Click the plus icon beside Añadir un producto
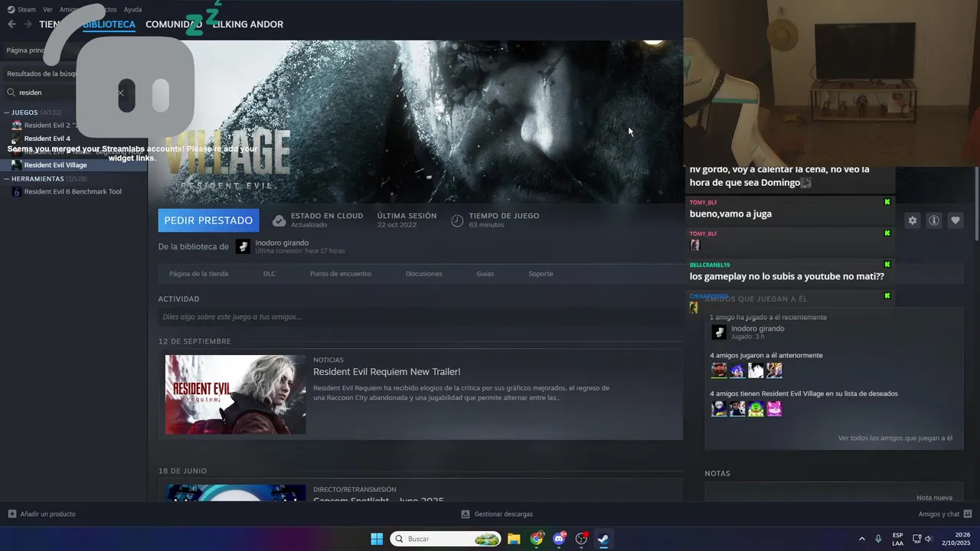This screenshot has width=980, height=551. coord(11,514)
